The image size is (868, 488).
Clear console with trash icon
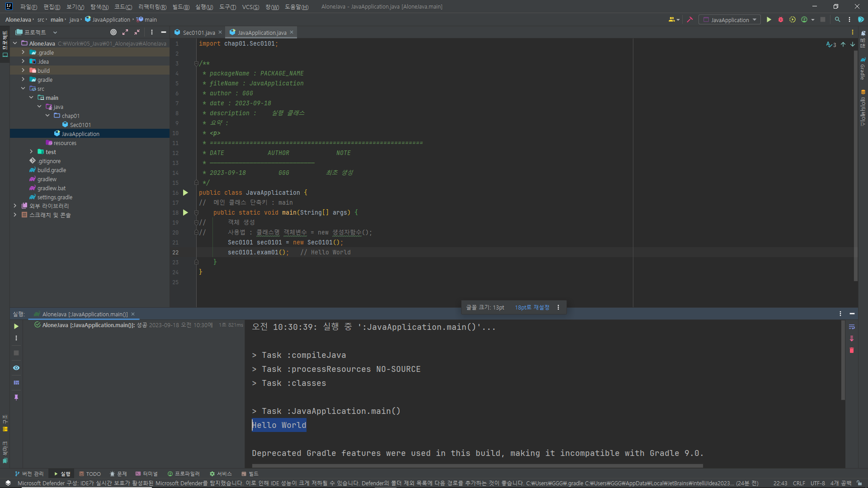[x=852, y=351]
